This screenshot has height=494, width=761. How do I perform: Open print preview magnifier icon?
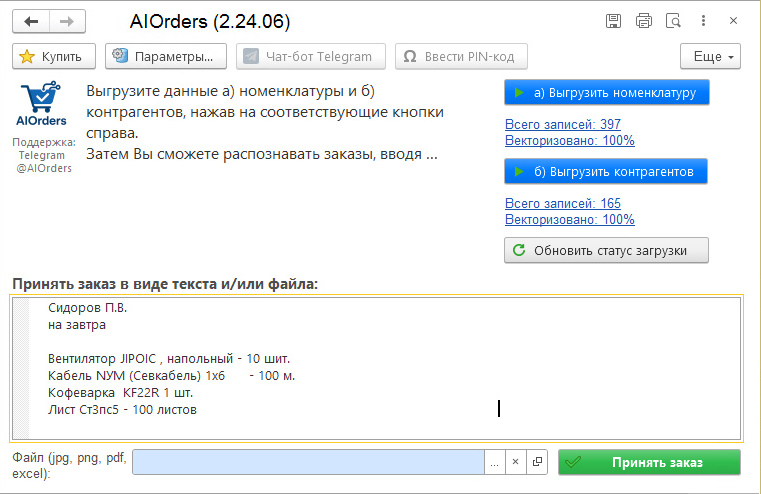point(673,21)
